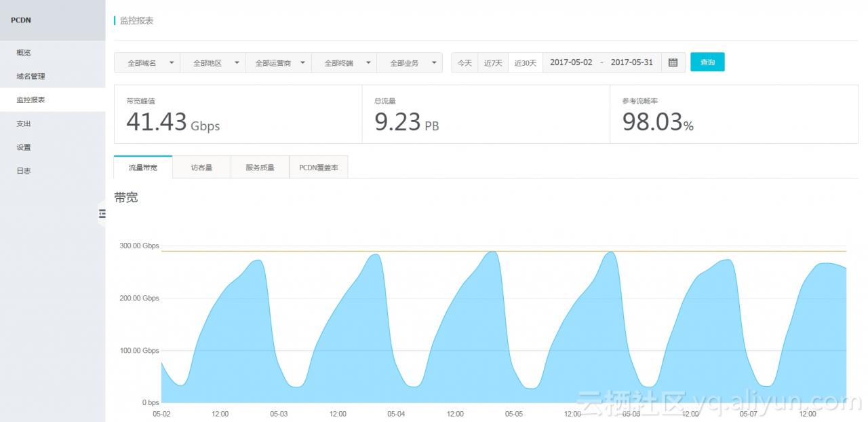The width and height of the screenshot is (868, 422).
Task: View the 日志 logs page
Action: 22,170
